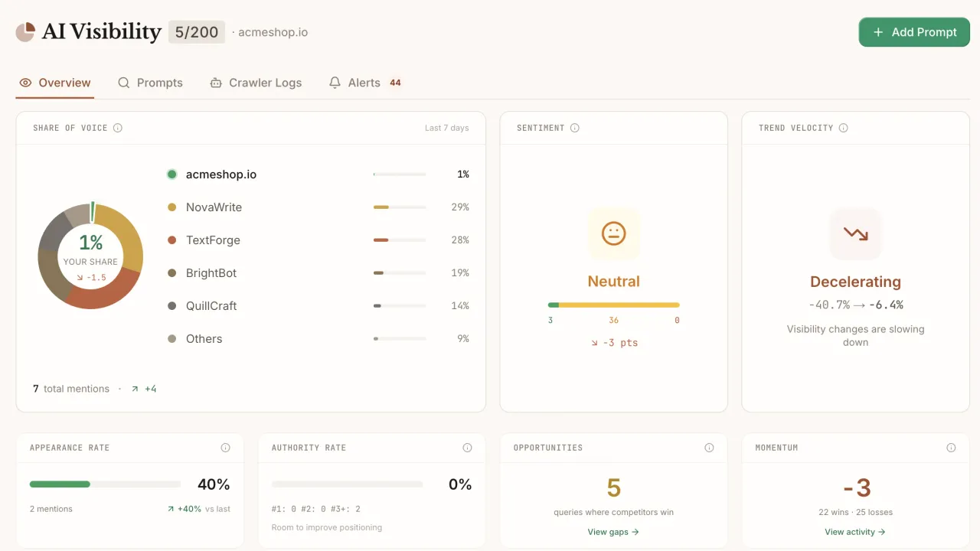Click the Others color dot
This screenshot has height=551, width=980.
tap(172, 339)
